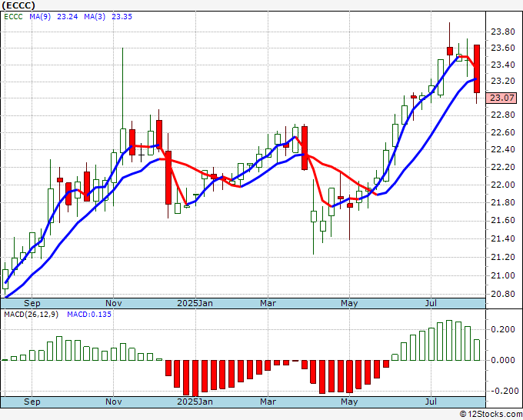
Task: Click the 20.80 price axis label
Action: pos(503,295)
